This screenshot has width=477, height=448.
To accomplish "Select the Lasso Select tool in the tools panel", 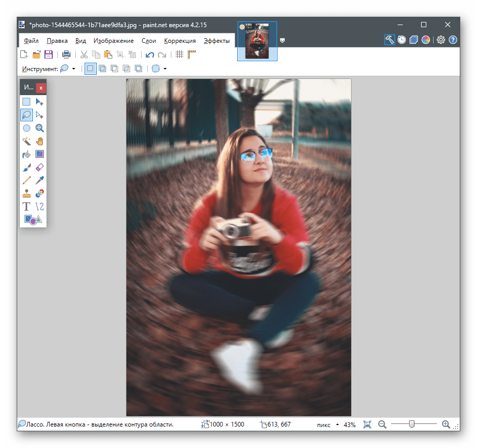I will [x=27, y=114].
